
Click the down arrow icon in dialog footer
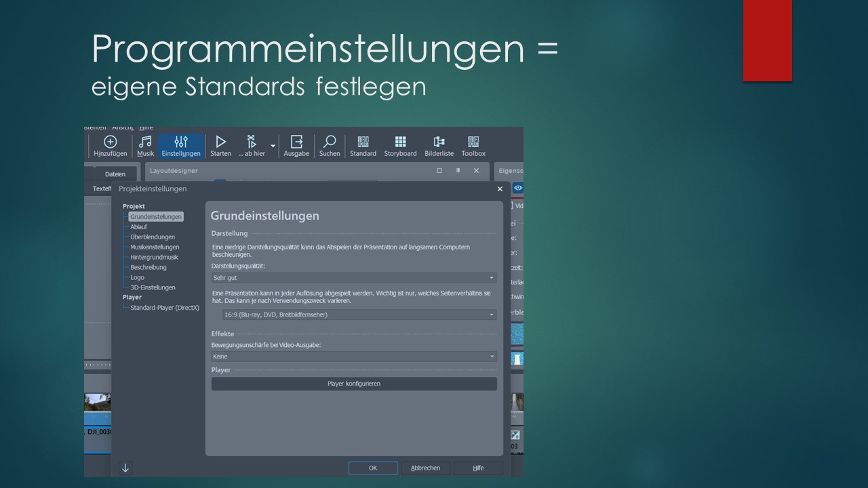pyautogui.click(x=125, y=468)
